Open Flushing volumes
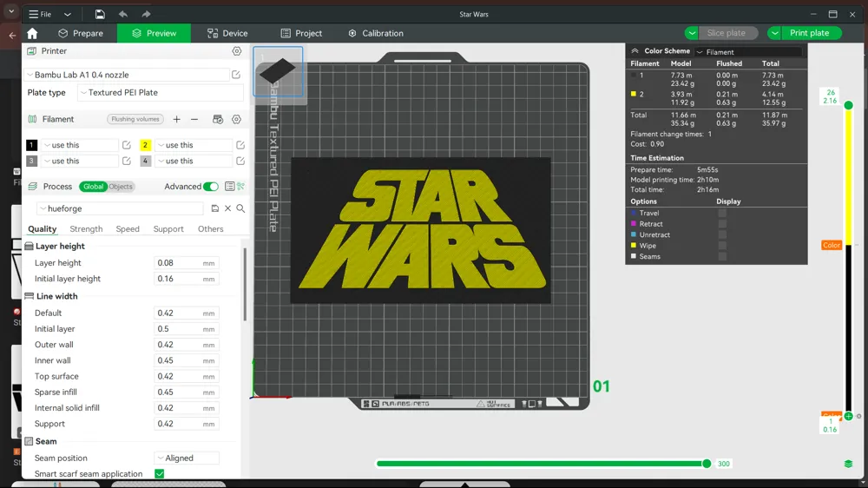Screen dimensions: 868x488 coord(135,119)
